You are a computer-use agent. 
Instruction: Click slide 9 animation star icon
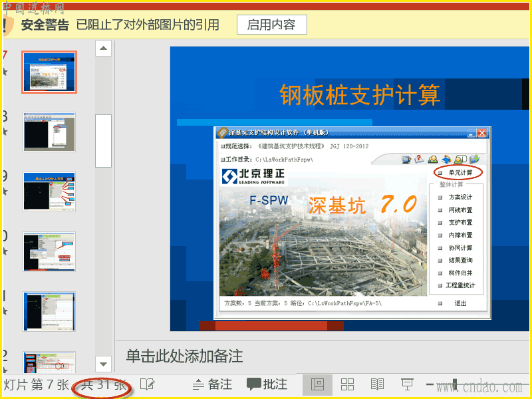pos(5,192)
